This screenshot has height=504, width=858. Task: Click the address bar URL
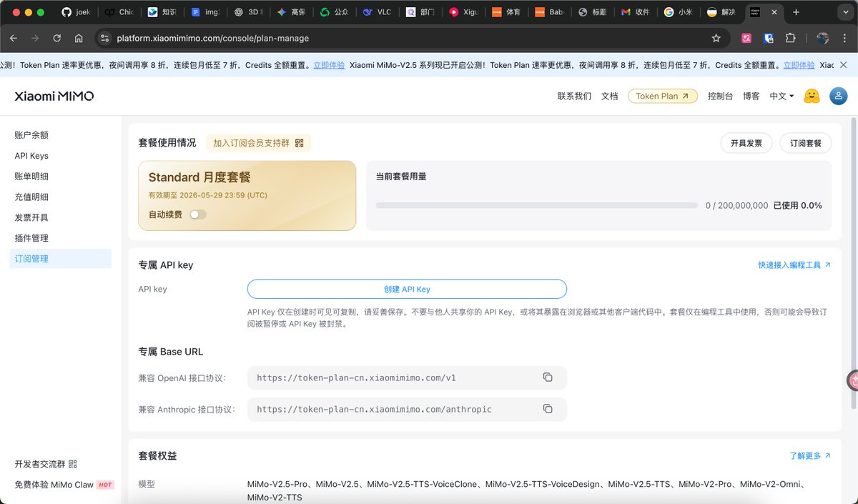(x=213, y=38)
